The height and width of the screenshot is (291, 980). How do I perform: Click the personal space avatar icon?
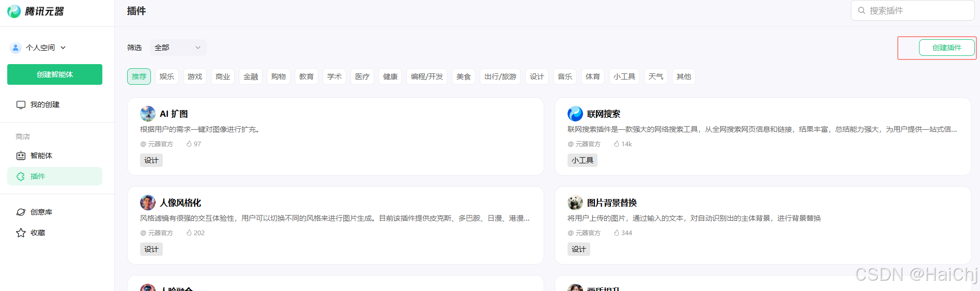coord(16,48)
